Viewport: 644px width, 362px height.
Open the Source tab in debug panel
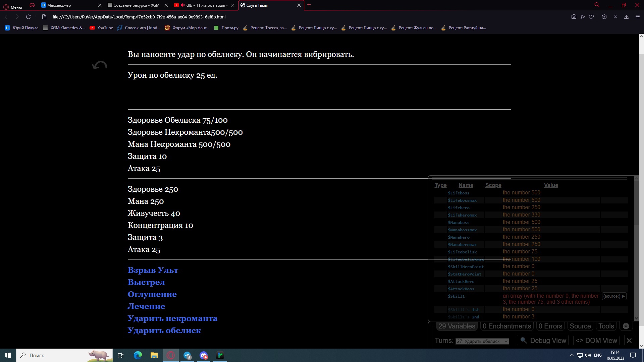(580, 326)
